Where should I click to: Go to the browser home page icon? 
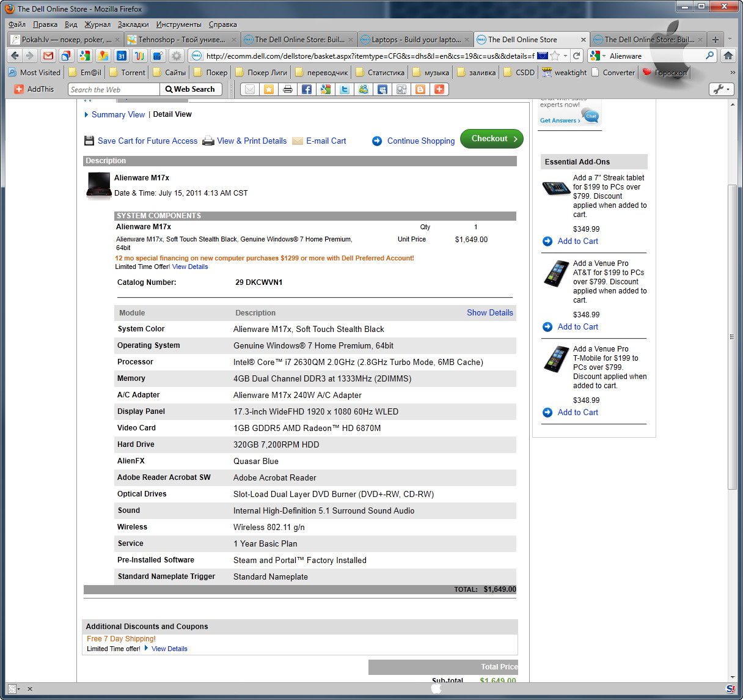point(728,56)
